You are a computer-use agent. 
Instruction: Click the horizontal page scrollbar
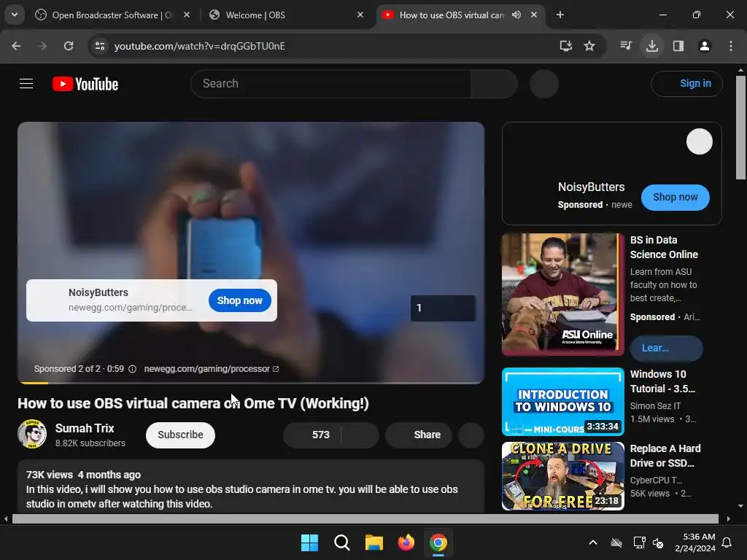point(365,518)
